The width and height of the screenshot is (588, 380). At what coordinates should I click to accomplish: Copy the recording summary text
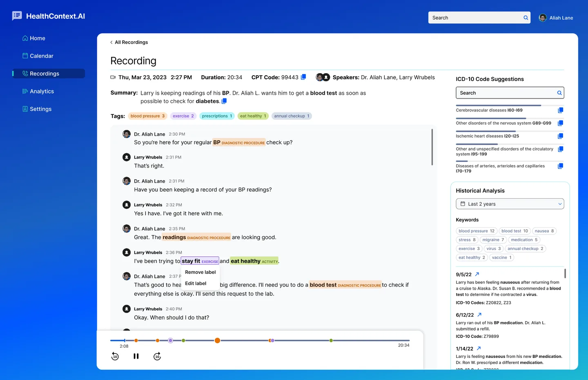tap(224, 101)
